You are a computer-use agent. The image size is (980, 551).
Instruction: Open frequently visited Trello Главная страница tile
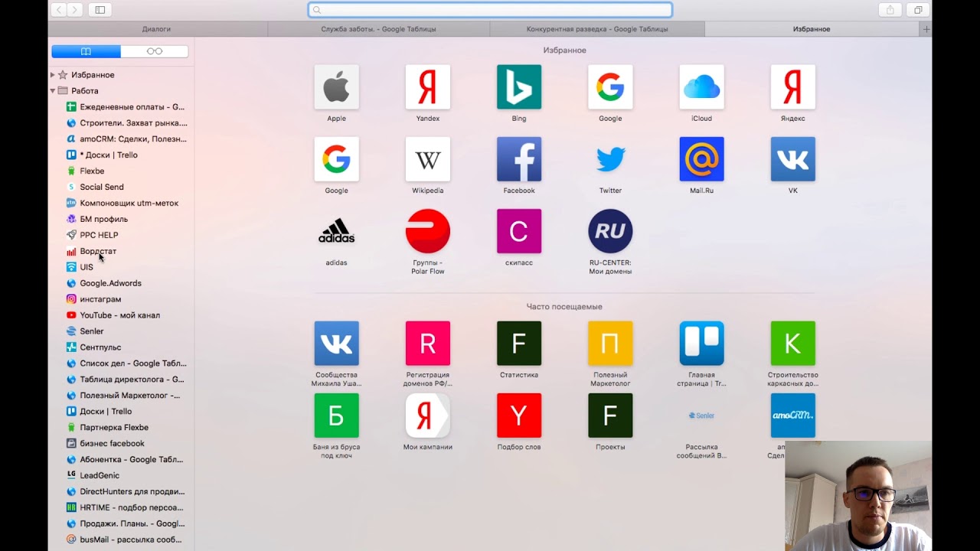(x=701, y=344)
